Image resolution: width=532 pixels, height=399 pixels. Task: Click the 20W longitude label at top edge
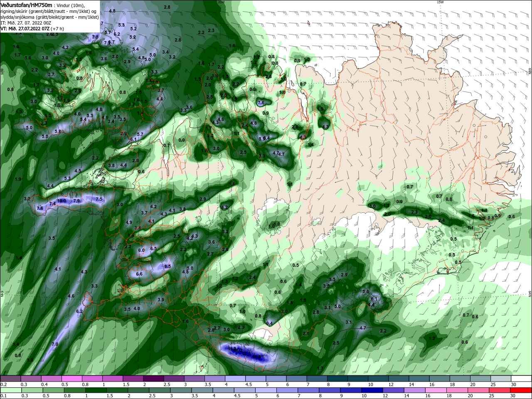coord(221,2)
